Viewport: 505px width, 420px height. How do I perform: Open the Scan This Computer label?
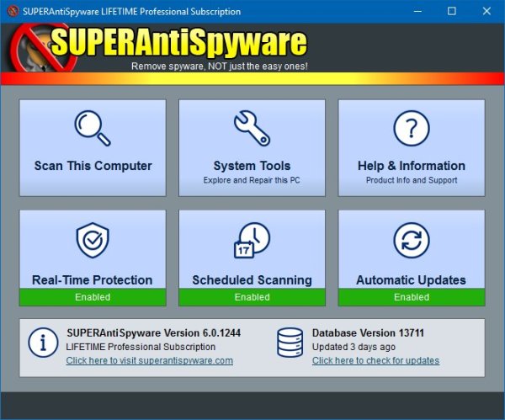pyautogui.click(x=93, y=166)
